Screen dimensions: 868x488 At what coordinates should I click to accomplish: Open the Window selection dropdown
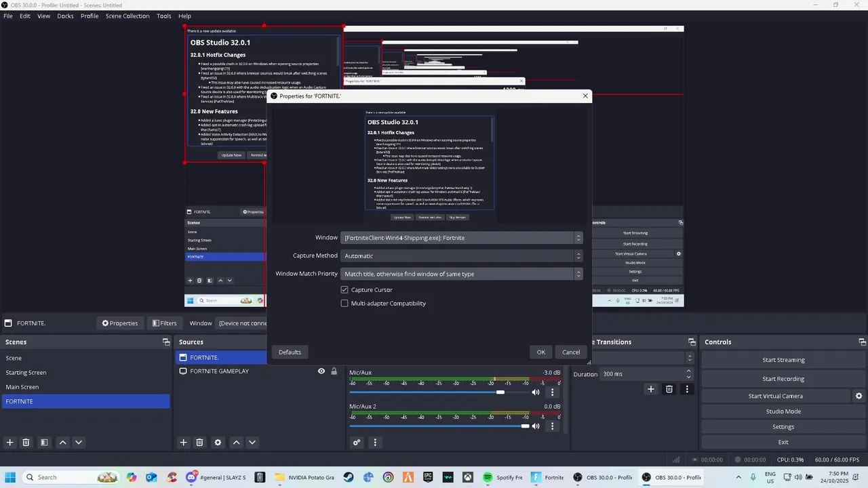[x=461, y=238]
